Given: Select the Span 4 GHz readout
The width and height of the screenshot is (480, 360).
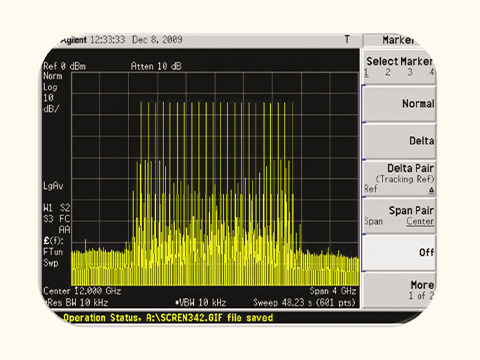Looking at the screenshot, I should 333,291.
